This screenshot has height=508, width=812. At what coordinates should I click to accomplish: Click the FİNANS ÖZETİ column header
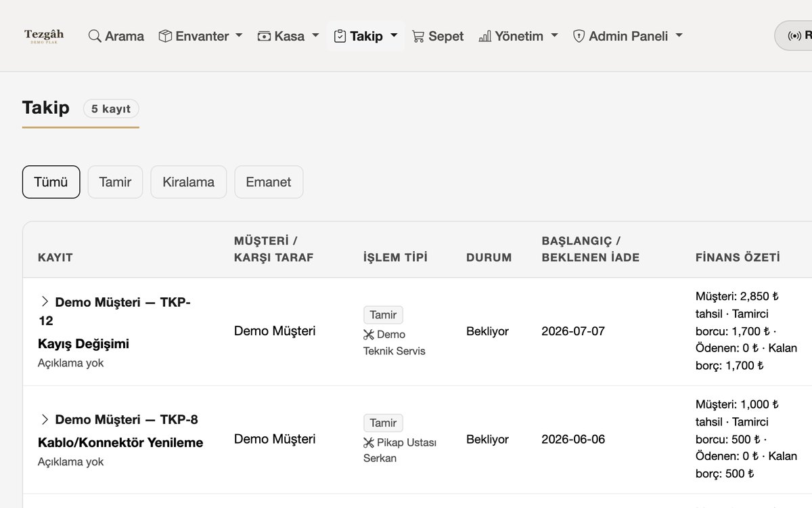(738, 257)
